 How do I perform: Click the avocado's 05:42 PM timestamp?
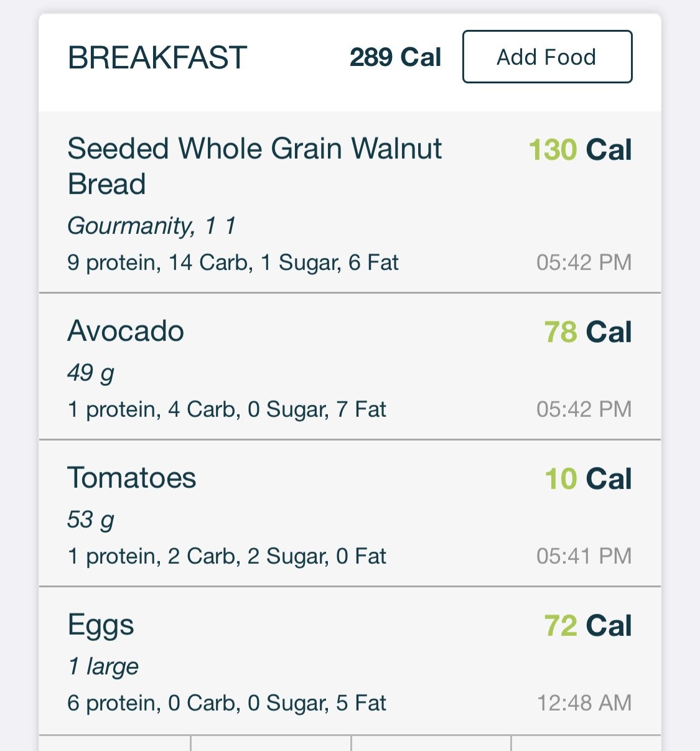click(x=584, y=409)
